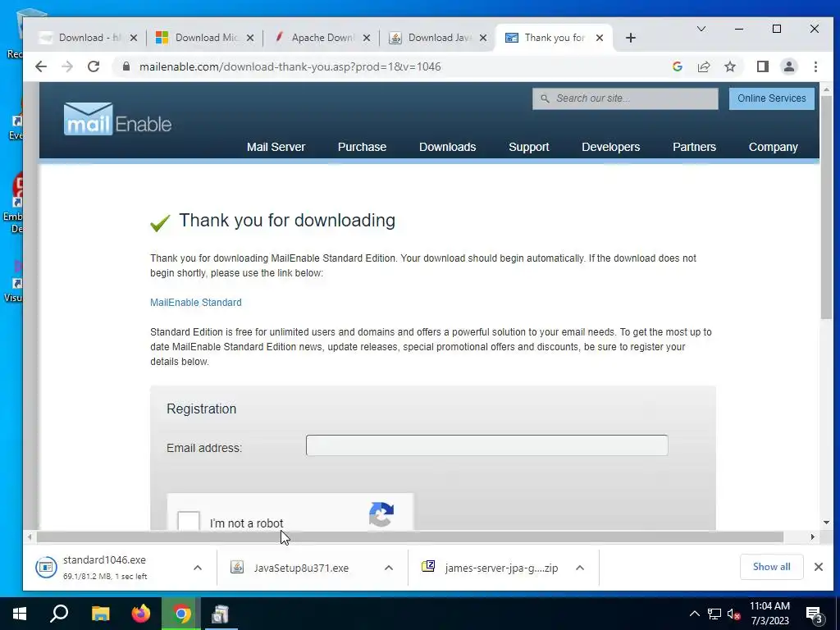Click the Online Services button
Image resolution: width=840 pixels, height=630 pixels.
771,98
